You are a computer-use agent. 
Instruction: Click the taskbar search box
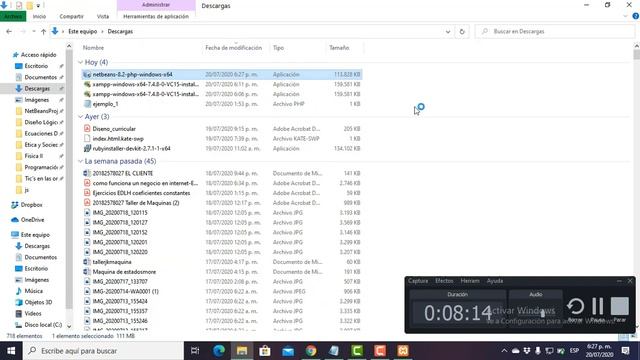click(103, 351)
